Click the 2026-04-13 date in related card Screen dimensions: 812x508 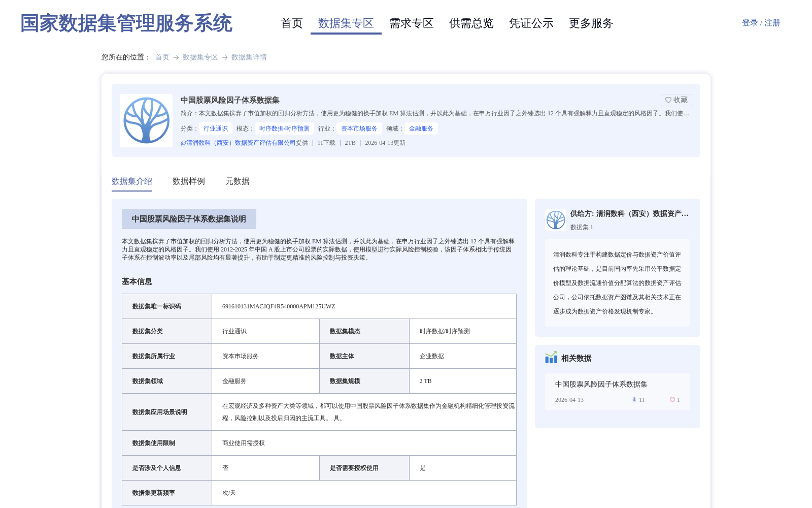click(569, 400)
